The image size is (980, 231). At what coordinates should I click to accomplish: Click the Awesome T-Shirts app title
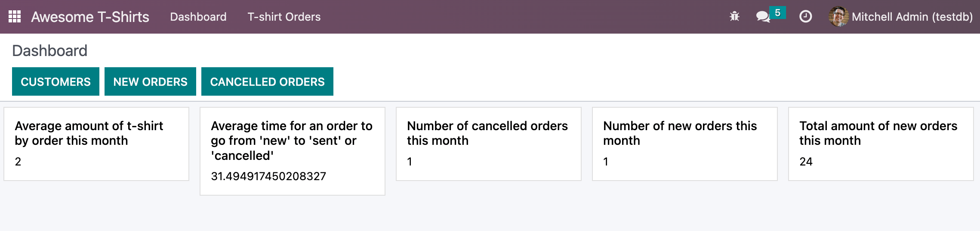[90, 17]
